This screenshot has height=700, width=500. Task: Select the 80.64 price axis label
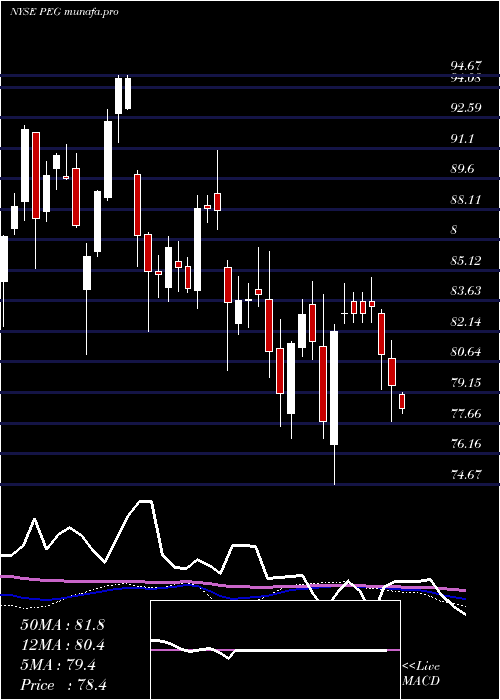tap(466, 352)
